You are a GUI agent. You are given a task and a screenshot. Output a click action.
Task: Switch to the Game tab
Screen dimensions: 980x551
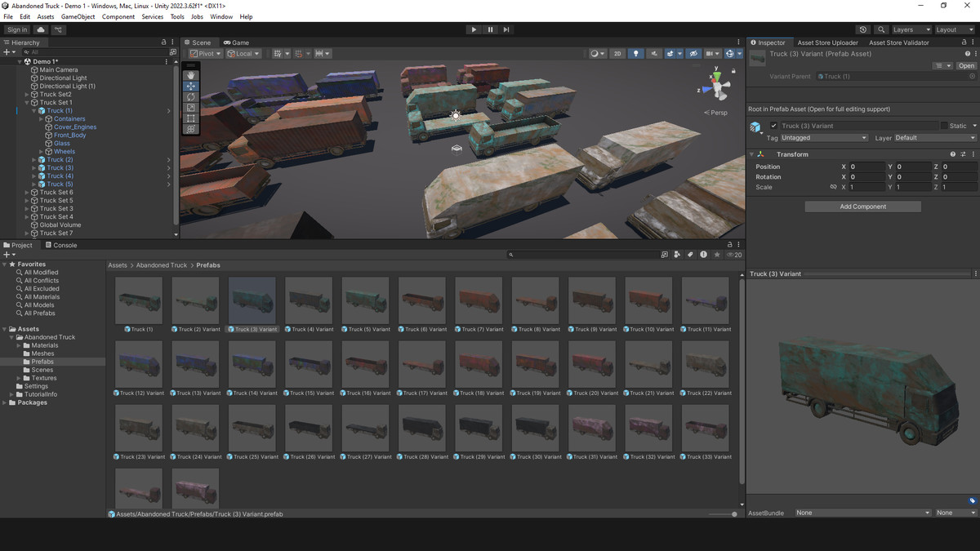pos(236,42)
